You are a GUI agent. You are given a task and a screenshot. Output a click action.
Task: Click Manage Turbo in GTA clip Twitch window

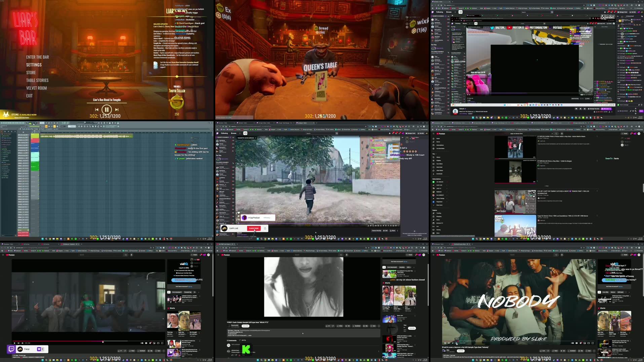point(411,133)
